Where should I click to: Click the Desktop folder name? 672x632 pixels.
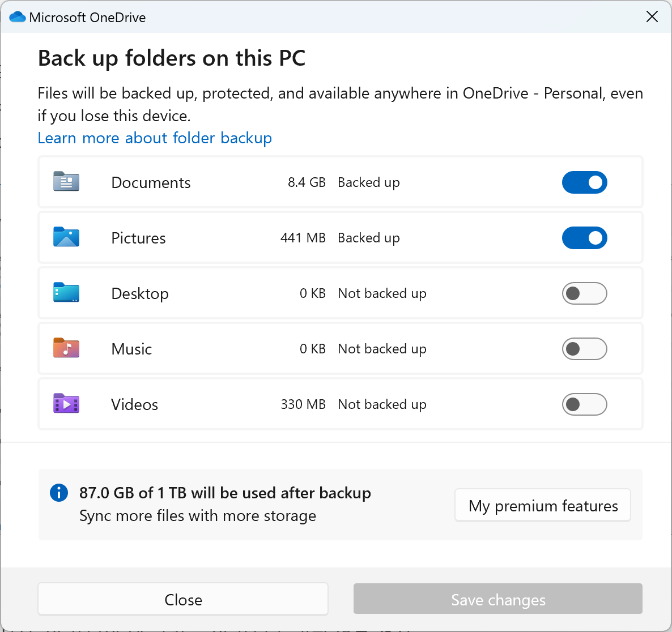pos(140,294)
